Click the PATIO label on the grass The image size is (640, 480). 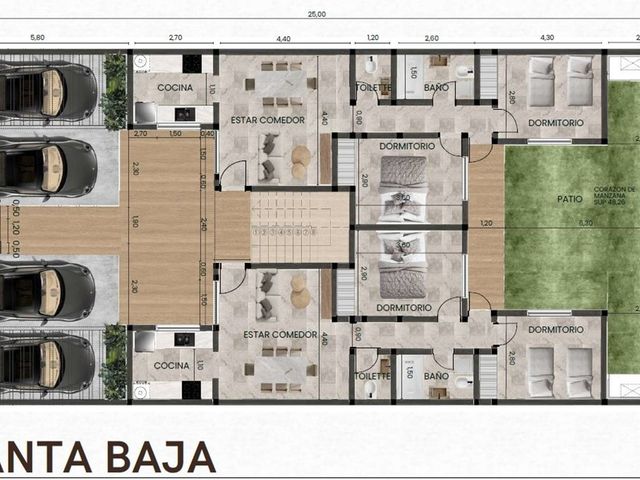(570, 199)
